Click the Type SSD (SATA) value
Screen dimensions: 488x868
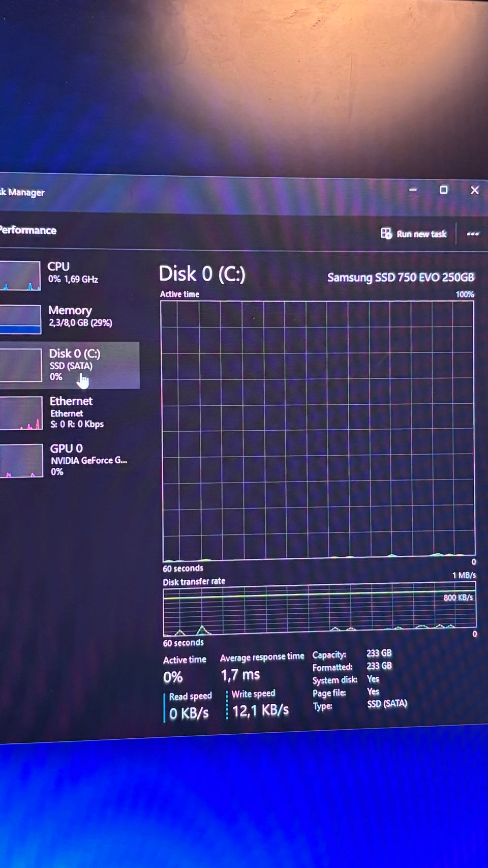tap(387, 704)
